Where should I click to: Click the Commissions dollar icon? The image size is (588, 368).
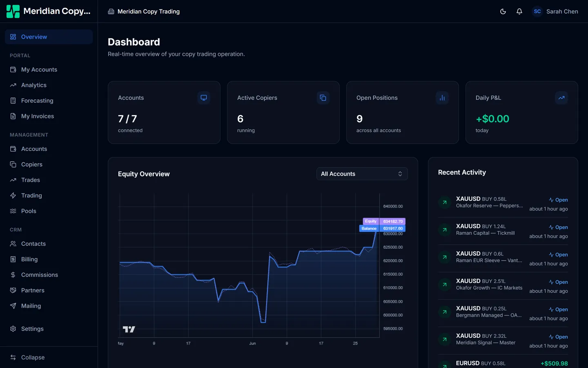(13, 275)
